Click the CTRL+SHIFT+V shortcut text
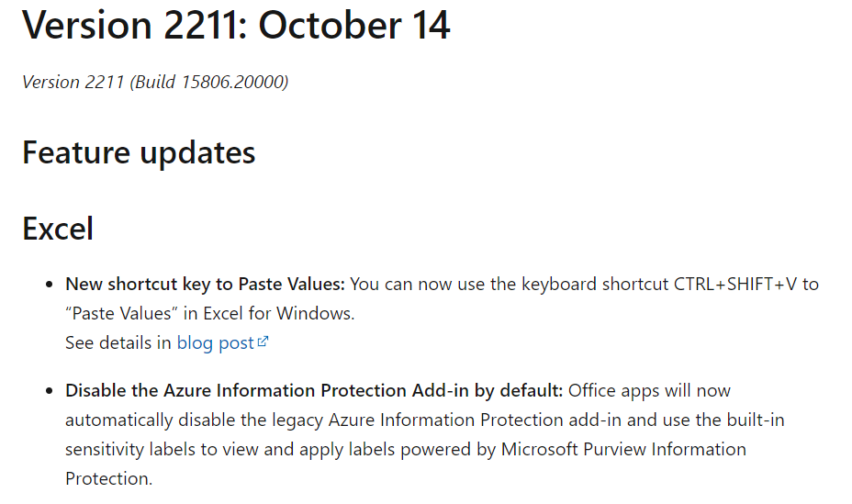852x504 pixels. [735, 284]
